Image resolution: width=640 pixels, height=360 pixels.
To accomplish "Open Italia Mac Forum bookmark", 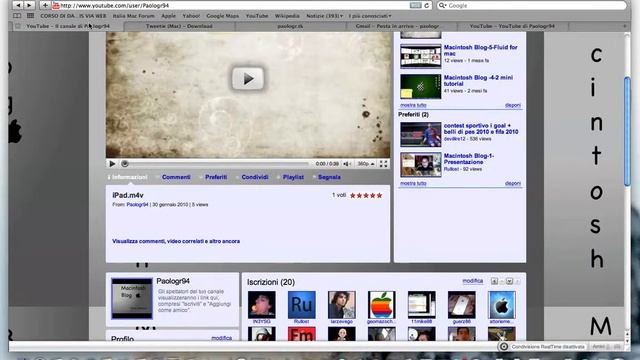I will point(133,16).
